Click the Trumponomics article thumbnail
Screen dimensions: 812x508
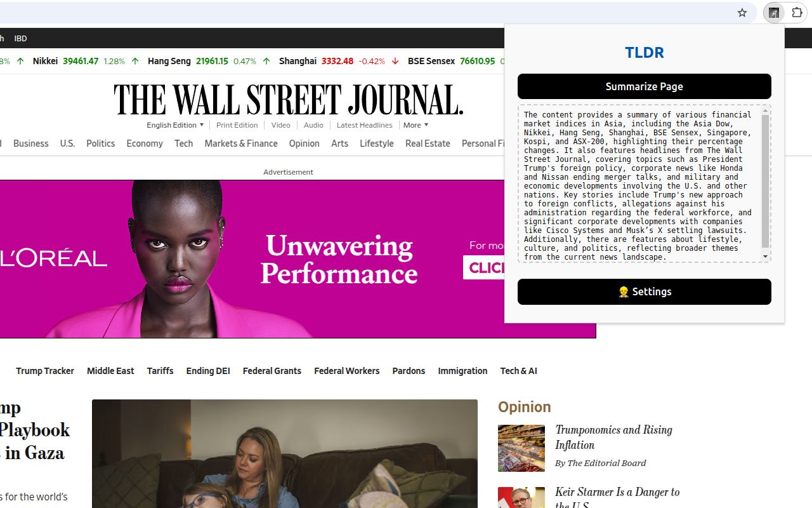click(521, 448)
